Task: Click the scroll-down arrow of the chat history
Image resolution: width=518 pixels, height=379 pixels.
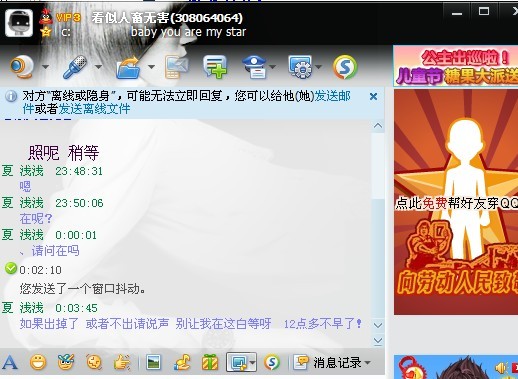Action: [378, 325]
